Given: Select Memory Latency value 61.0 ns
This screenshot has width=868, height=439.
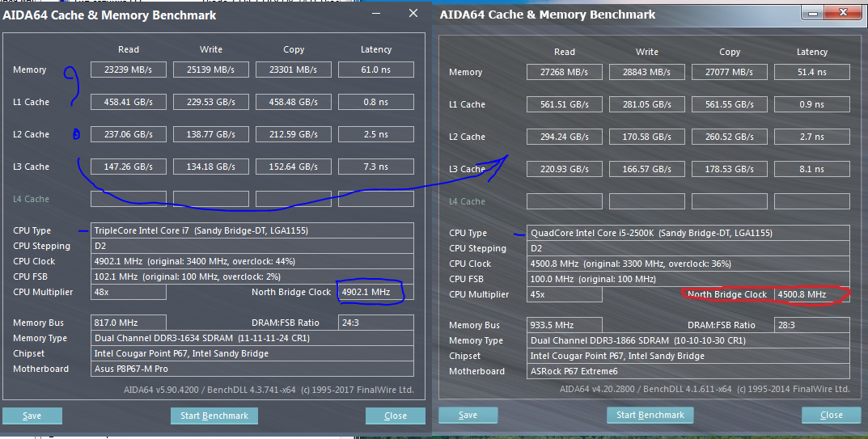Looking at the screenshot, I should click(x=376, y=70).
